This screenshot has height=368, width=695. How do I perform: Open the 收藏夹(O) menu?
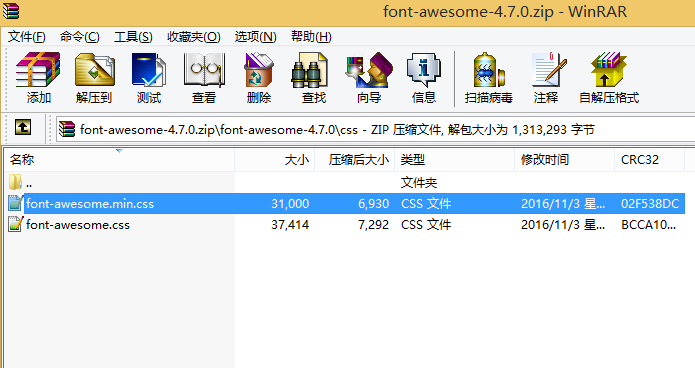click(x=193, y=36)
